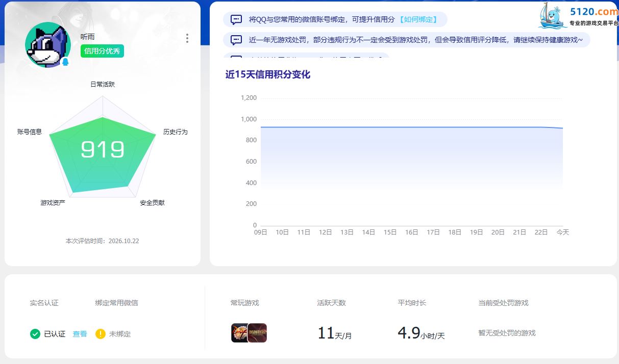Click the 919 credit score number
The width and height of the screenshot is (619, 364).
pos(103,149)
